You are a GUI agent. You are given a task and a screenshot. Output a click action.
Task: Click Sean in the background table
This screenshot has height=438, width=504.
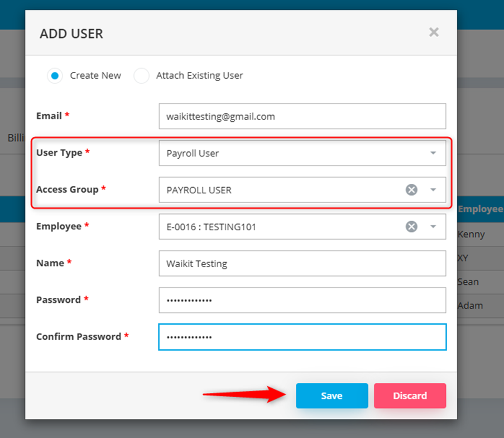point(468,282)
